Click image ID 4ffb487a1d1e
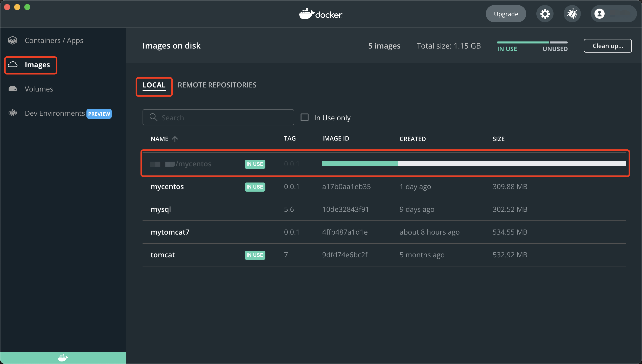The image size is (642, 364). click(x=345, y=232)
